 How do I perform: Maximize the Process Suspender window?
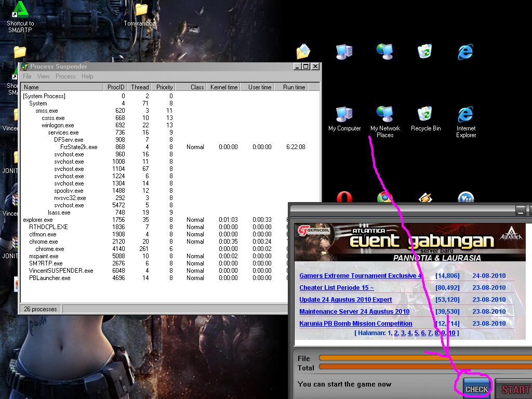point(306,66)
